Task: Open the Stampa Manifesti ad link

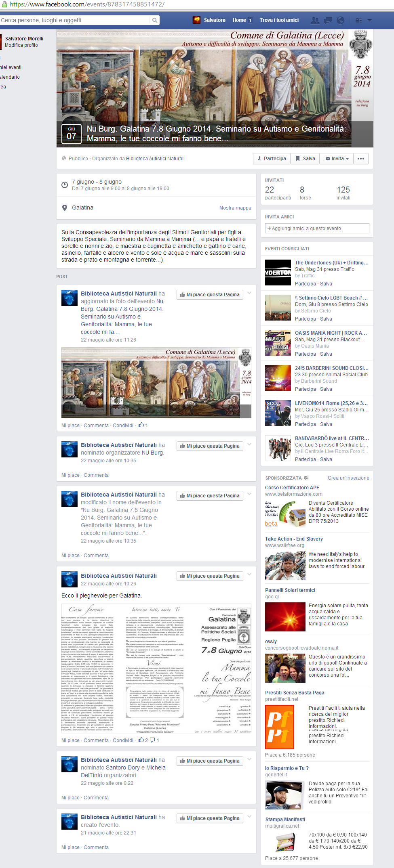Action: point(285,820)
